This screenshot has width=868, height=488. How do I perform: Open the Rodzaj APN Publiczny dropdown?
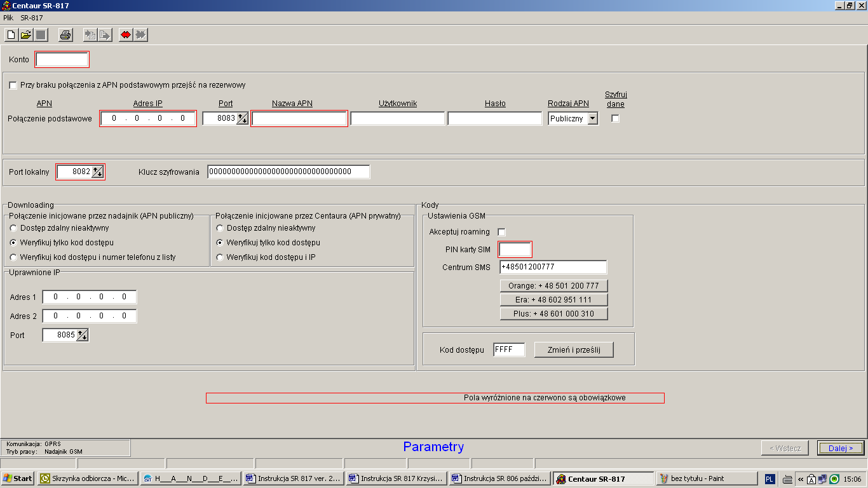tap(592, 118)
